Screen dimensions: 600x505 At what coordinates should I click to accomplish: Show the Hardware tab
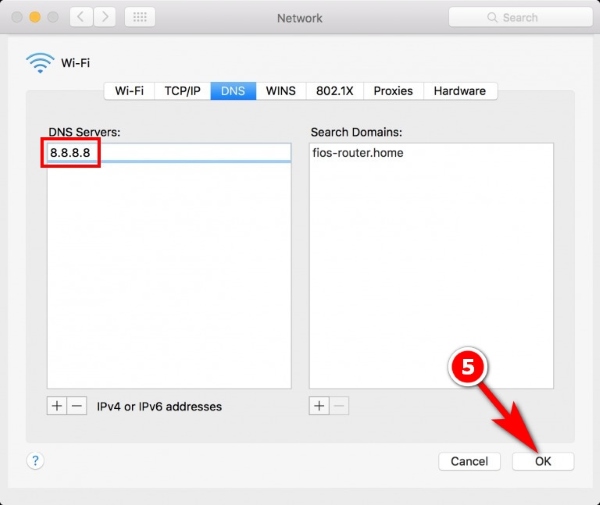point(460,91)
